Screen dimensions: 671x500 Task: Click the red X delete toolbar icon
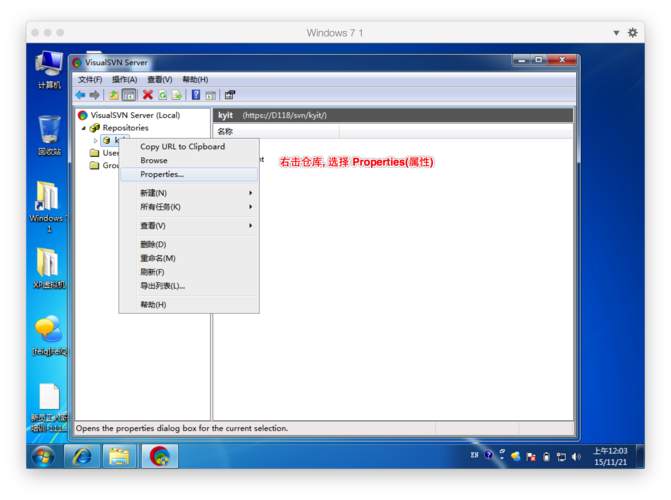point(148,95)
